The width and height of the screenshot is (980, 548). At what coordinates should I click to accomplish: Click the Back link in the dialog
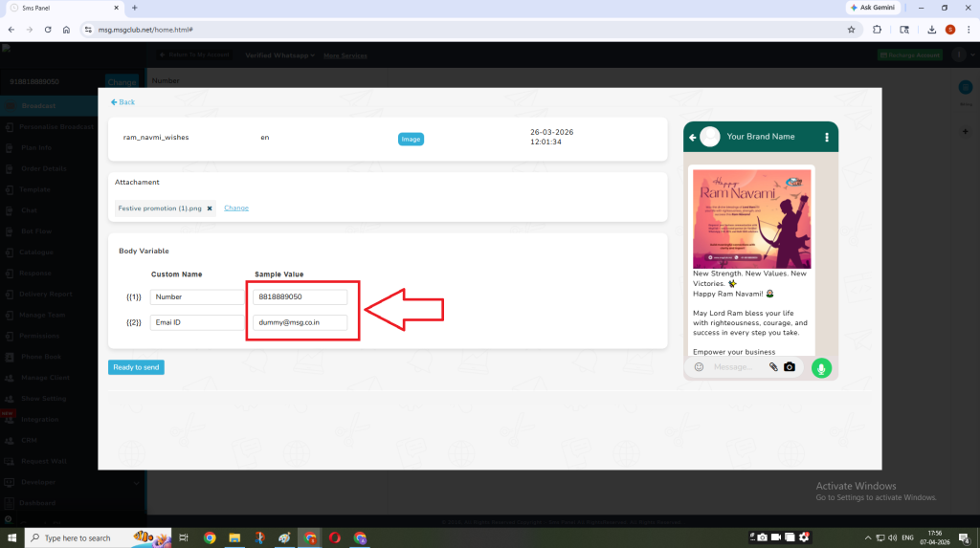(x=122, y=101)
